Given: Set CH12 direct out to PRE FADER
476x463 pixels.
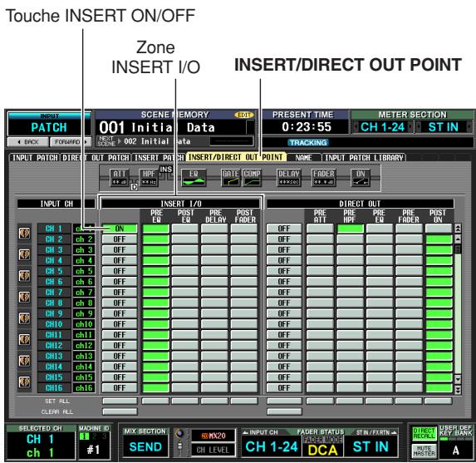Looking at the screenshot, I should pyautogui.click(x=409, y=346).
